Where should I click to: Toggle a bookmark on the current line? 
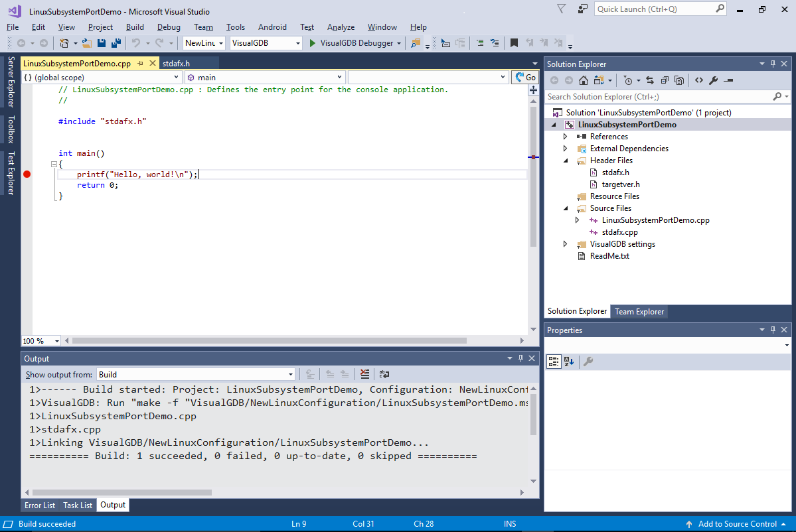[515, 43]
